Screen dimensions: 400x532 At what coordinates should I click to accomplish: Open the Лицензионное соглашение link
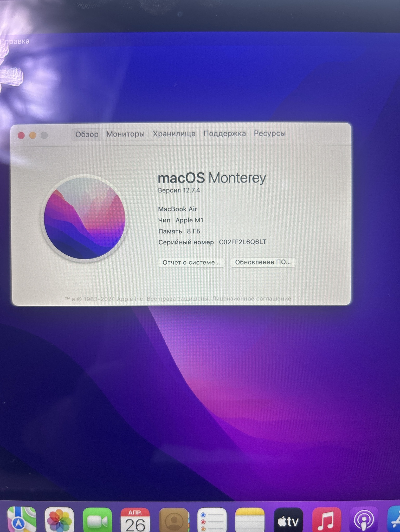tap(251, 299)
